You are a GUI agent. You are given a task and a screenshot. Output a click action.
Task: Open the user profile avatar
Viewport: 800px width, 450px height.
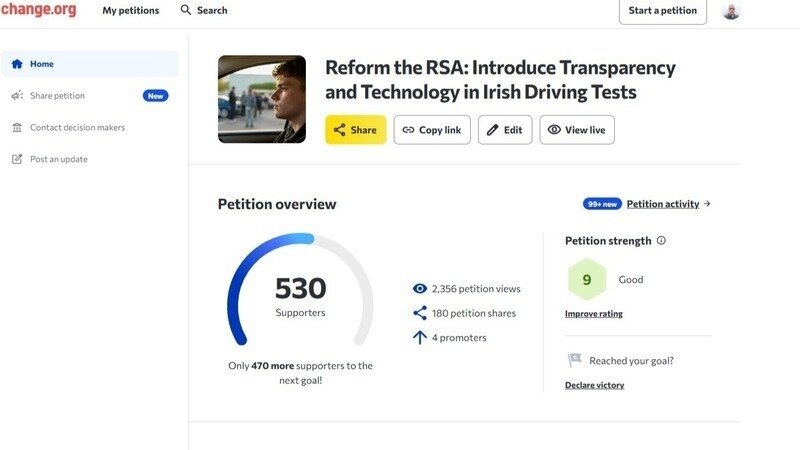pos(731,11)
